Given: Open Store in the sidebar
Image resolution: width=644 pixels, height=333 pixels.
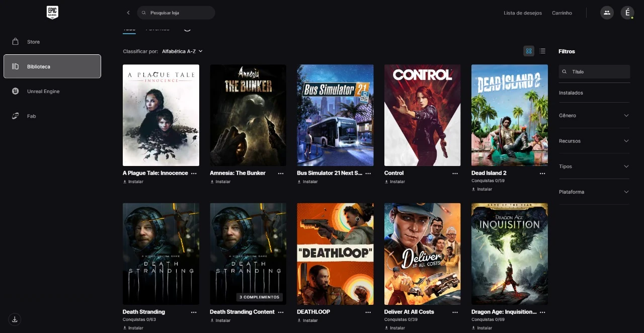Looking at the screenshot, I should pos(33,42).
